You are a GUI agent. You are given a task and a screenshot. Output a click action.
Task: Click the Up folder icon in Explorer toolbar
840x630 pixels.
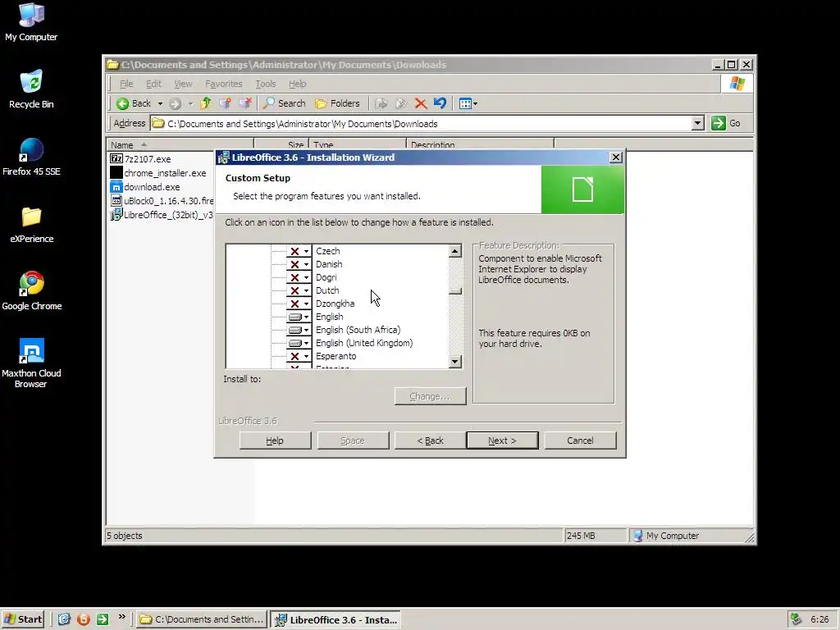[206, 103]
